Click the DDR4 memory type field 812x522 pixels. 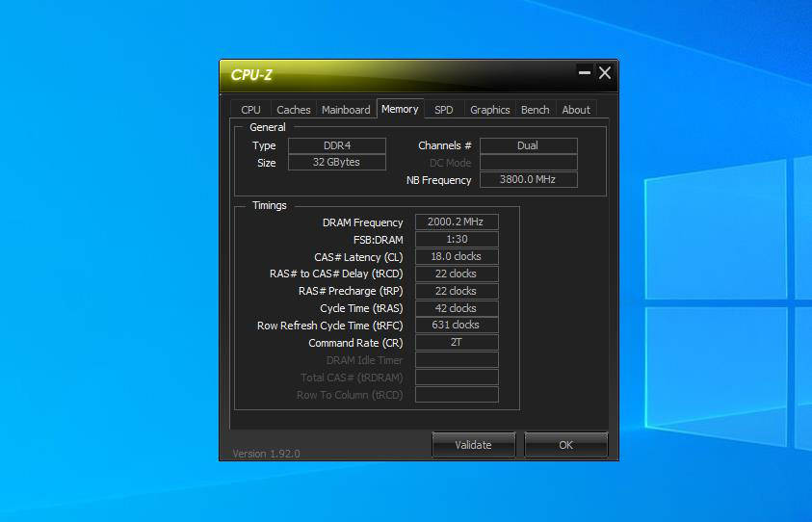point(337,145)
